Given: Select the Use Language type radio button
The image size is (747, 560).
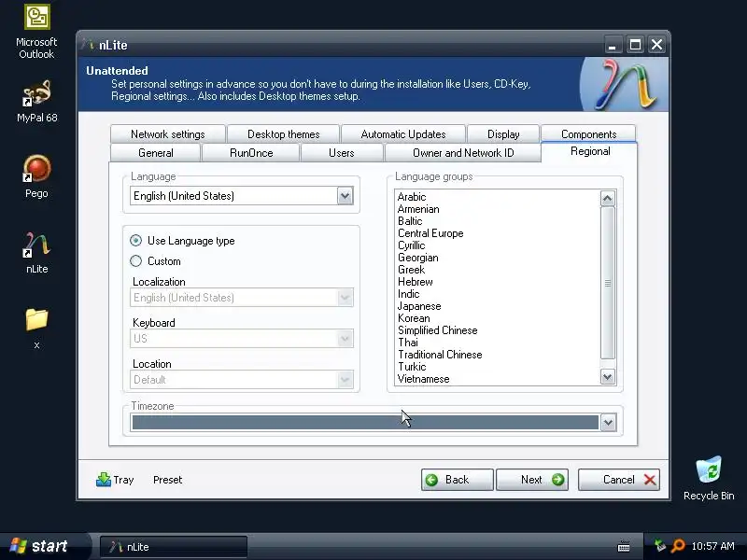Looking at the screenshot, I should tap(135, 241).
